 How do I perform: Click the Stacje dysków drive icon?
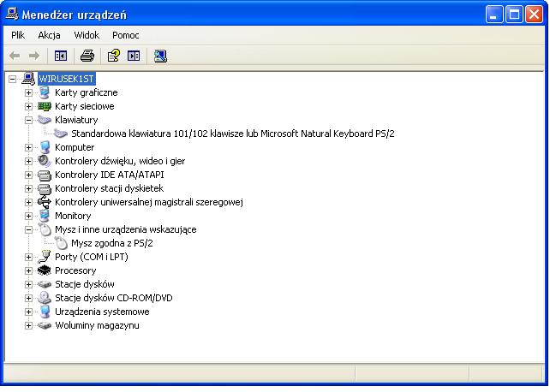pyautogui.click(x=45, y=284)
